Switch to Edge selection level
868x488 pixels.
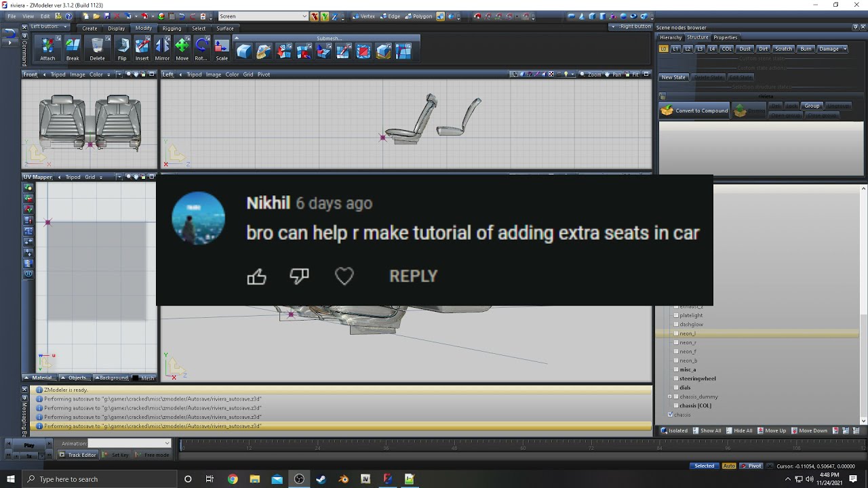pyautogui.click(x=390, y=16)
